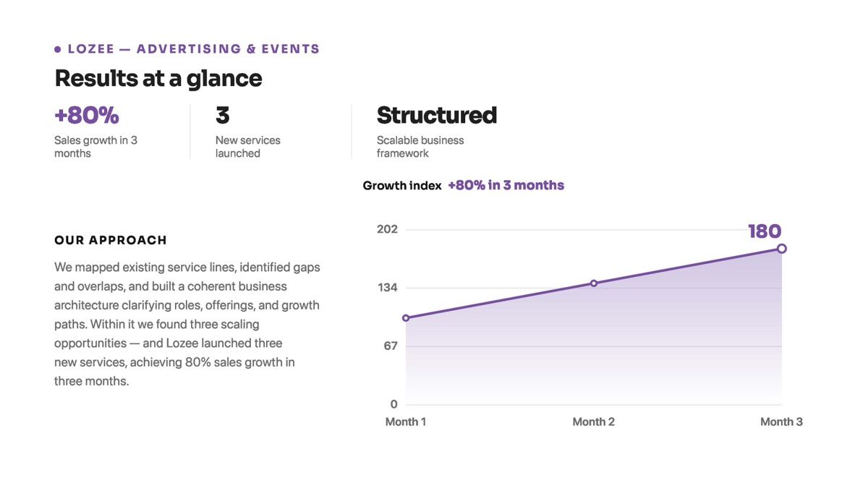Click the 3 new services statistic
The width and height of the screenshot is (868, 488).
(x=222, y=115)
